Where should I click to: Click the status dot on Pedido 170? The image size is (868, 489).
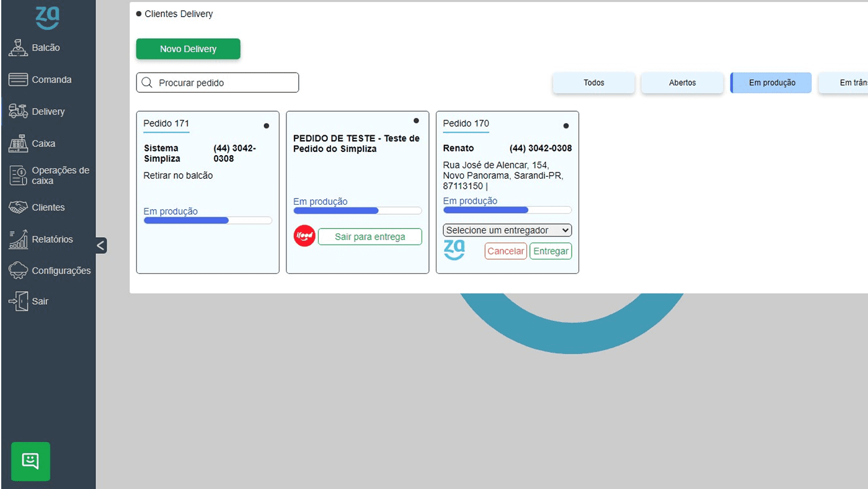[566, 126]
